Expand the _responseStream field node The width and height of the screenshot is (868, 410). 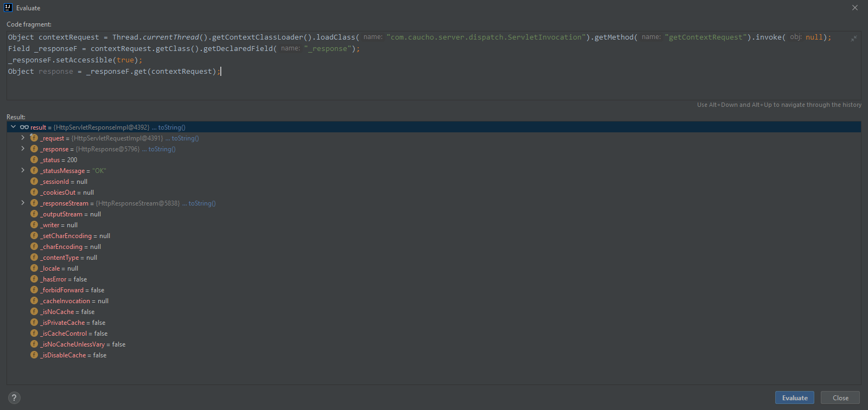23,203
